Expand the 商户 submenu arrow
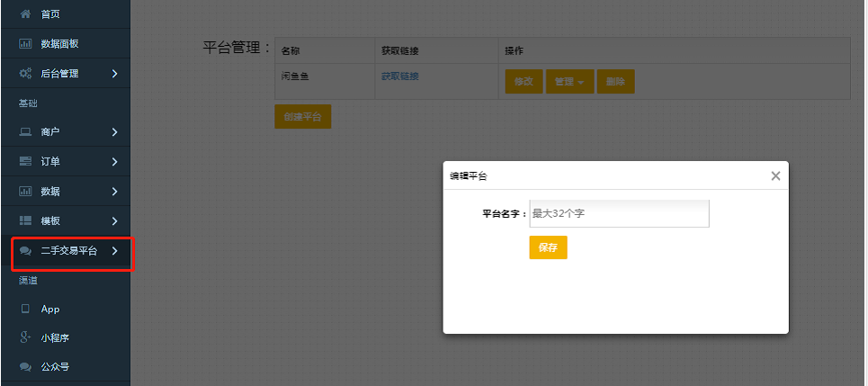Screen dimensions: 868x386 click(114, 132)
